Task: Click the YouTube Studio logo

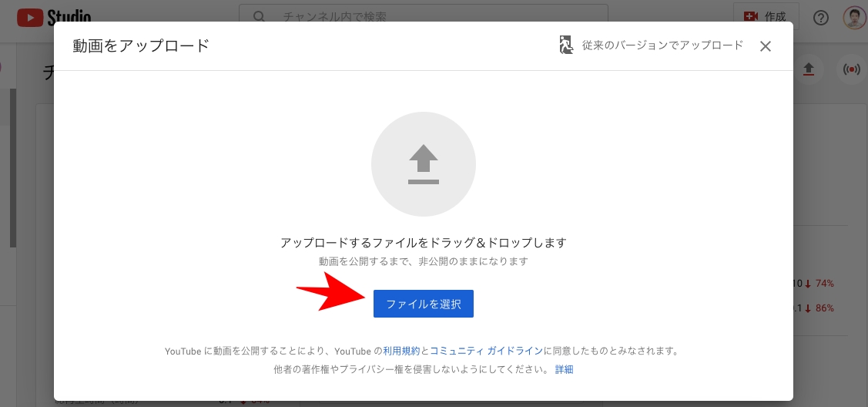Action: click(x=54, y=17)
